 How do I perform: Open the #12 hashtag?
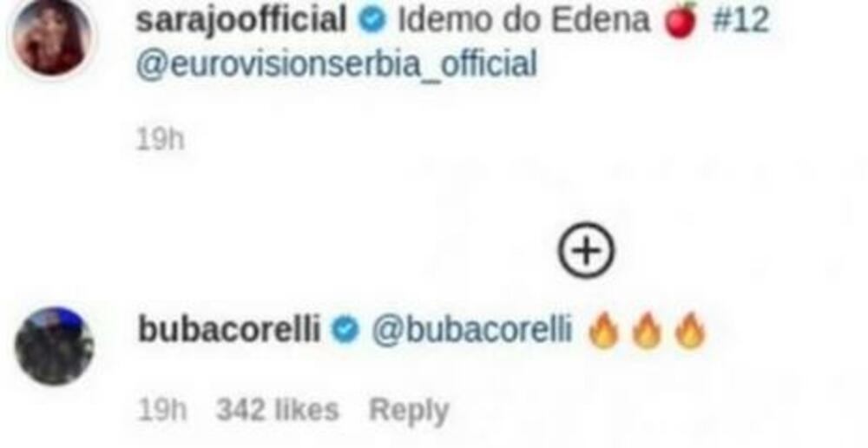point(740,21)
